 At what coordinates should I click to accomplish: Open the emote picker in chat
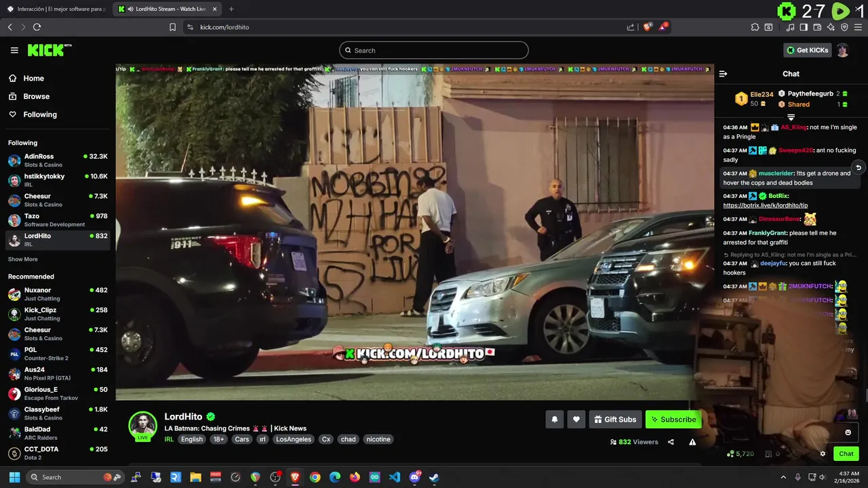(848, 432)
